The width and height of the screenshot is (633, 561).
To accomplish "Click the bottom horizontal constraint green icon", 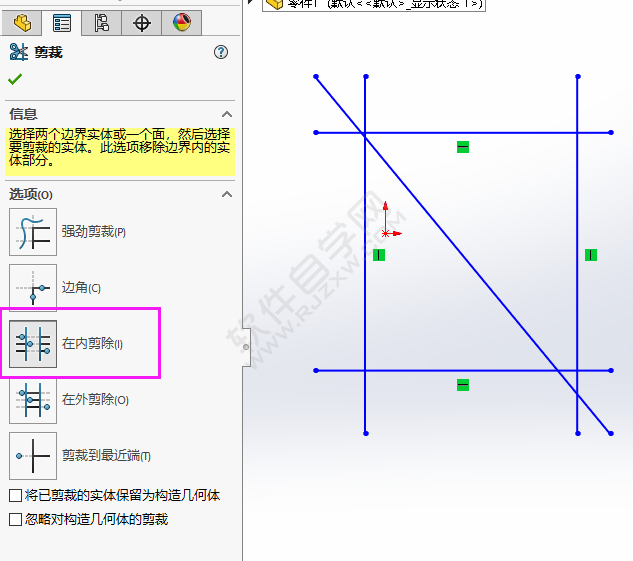I will pyautogui.click(x=463, y=385).
